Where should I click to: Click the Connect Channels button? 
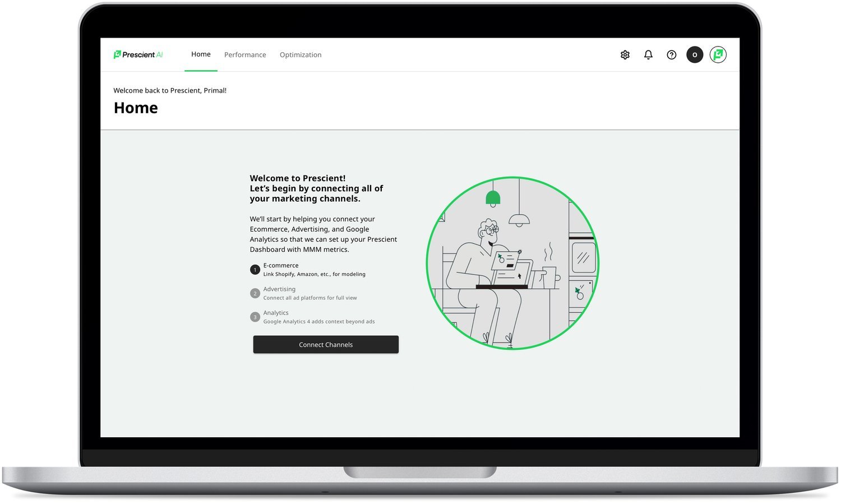[326, 344]
